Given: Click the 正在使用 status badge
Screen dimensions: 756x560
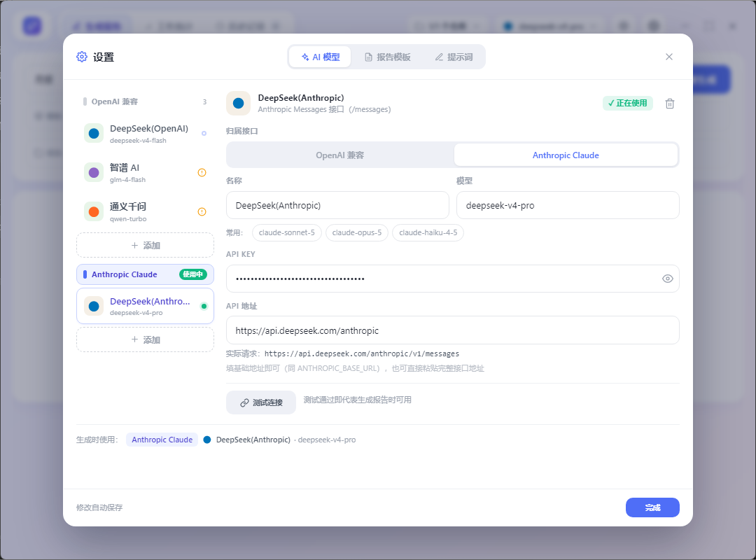Looking at the screenshot, I should [x=628, y=103].
